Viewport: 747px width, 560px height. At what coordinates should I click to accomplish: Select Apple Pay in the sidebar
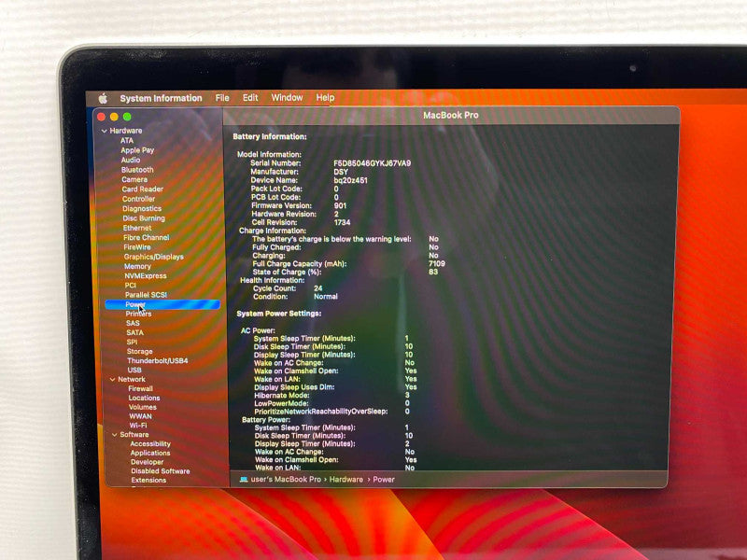(x=137, y=150)
